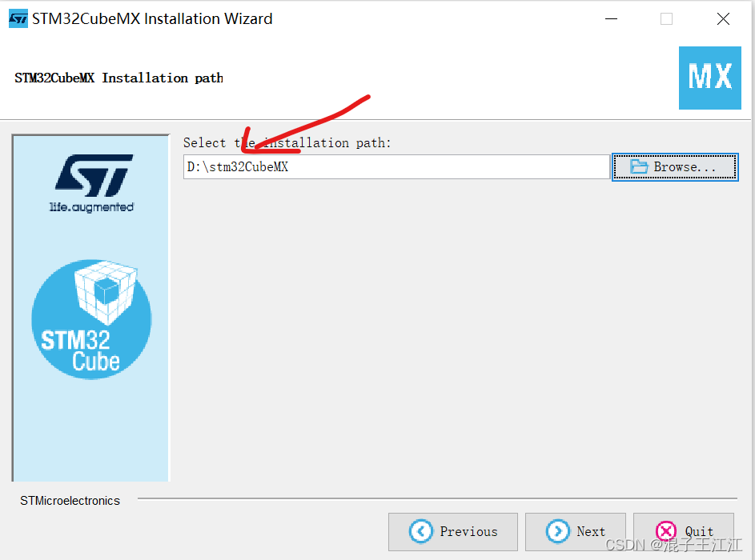Click the ST life.augmented logo
Viewport: 755px width, 560px height.
(92, 183)
